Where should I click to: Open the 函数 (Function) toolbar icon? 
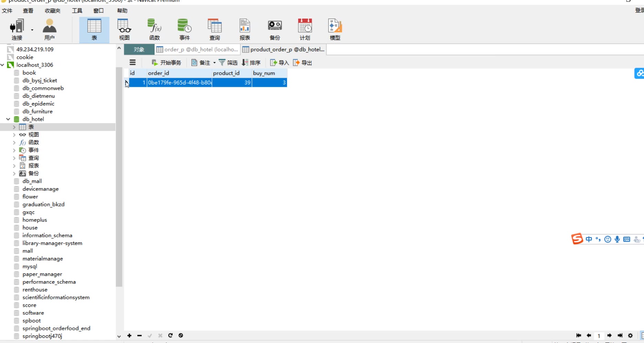tap(154, 30)
